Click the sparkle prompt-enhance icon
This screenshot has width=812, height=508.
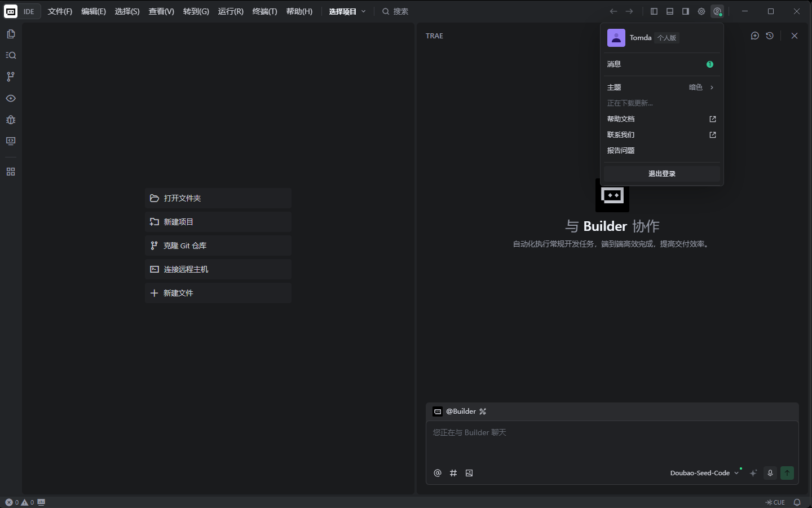[753, 473]
